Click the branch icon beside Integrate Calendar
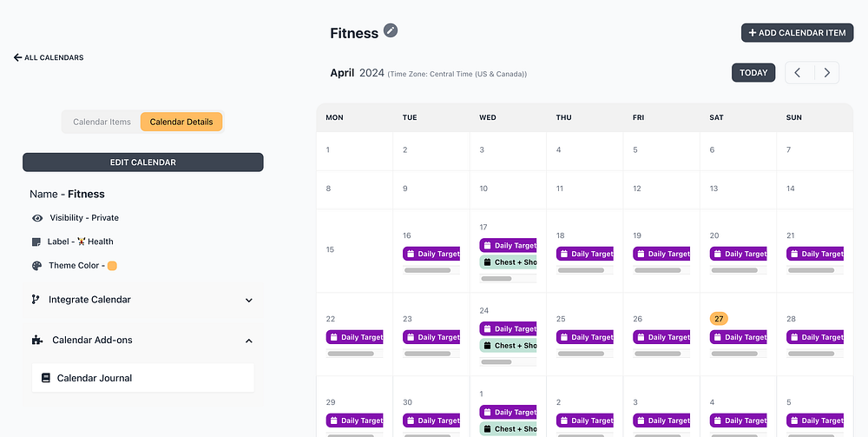Viewport: 868px width, 437px height. coord(36,300)
